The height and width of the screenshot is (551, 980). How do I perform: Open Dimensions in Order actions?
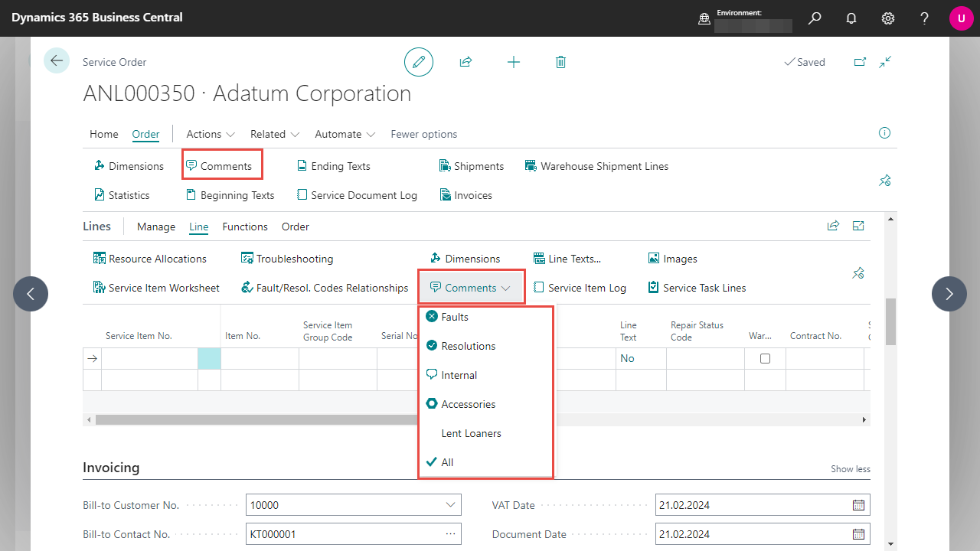point(128,166)
